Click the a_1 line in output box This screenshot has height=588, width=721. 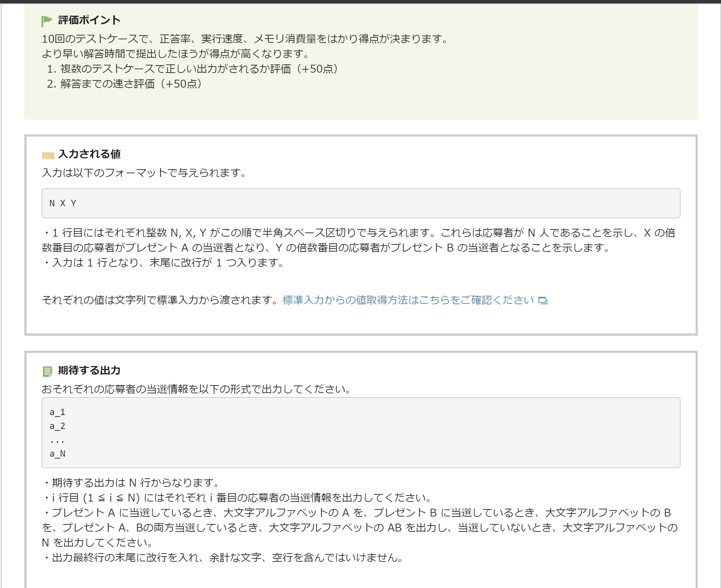pos(58,412)
